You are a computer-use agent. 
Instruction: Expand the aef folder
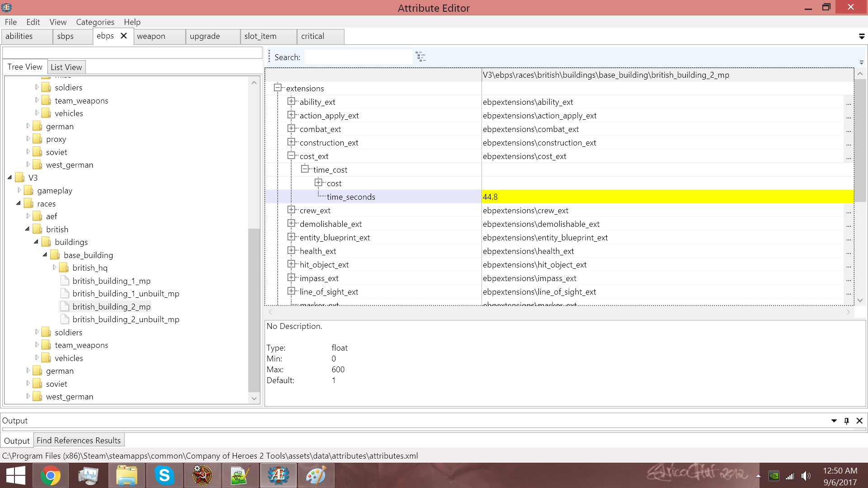pyautogui.click(x=28, y=216)
